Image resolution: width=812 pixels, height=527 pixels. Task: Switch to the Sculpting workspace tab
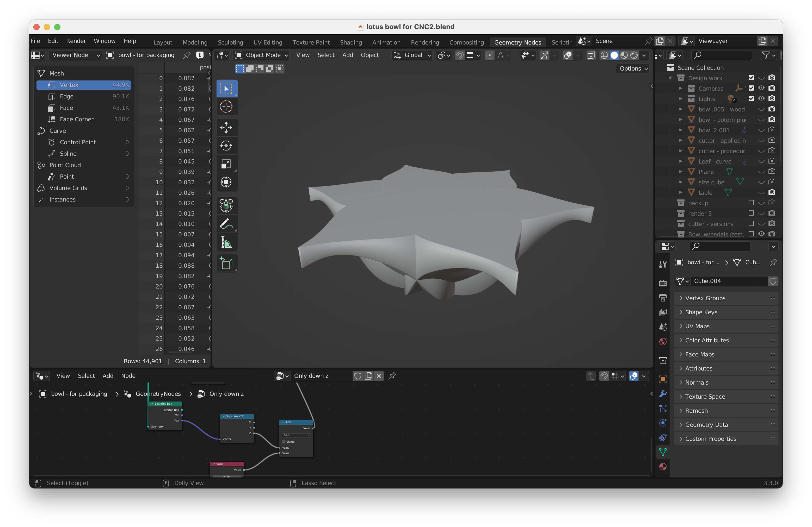(230, 42)
